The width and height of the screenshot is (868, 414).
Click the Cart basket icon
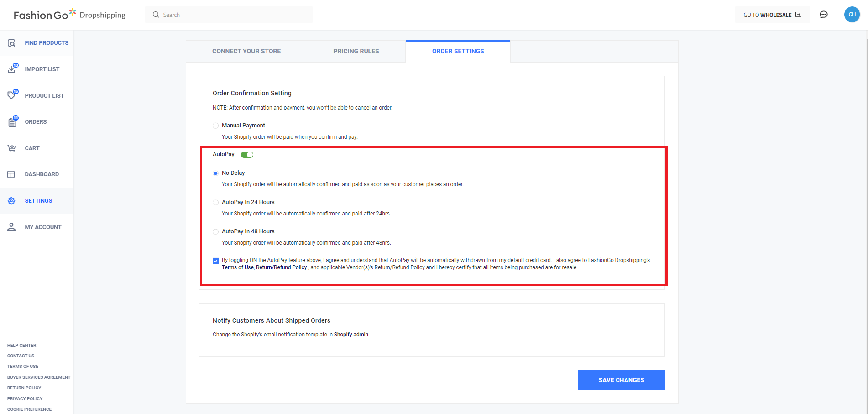click(x=12, y=148)
